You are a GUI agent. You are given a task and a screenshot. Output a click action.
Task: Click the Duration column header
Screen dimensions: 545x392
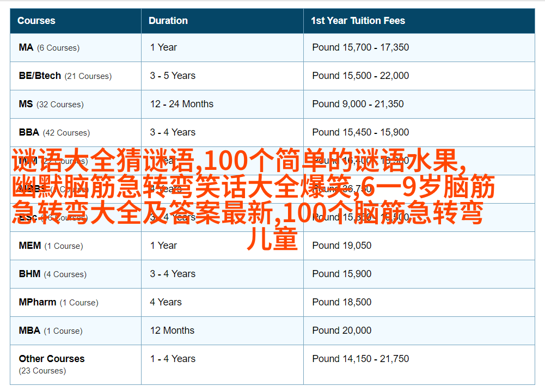tap(168, 21)
